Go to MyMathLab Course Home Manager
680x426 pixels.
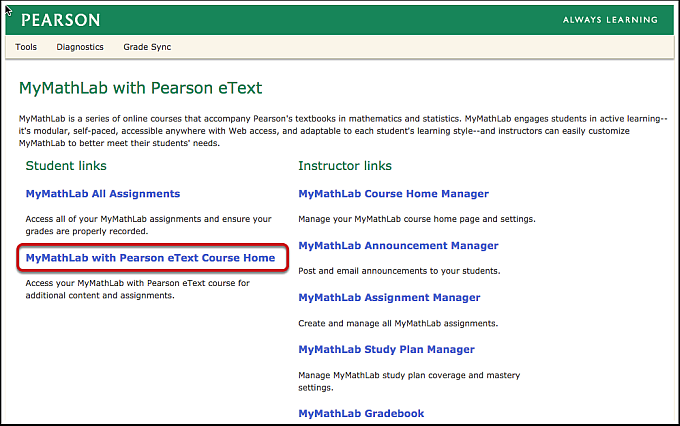coord(393,194)
